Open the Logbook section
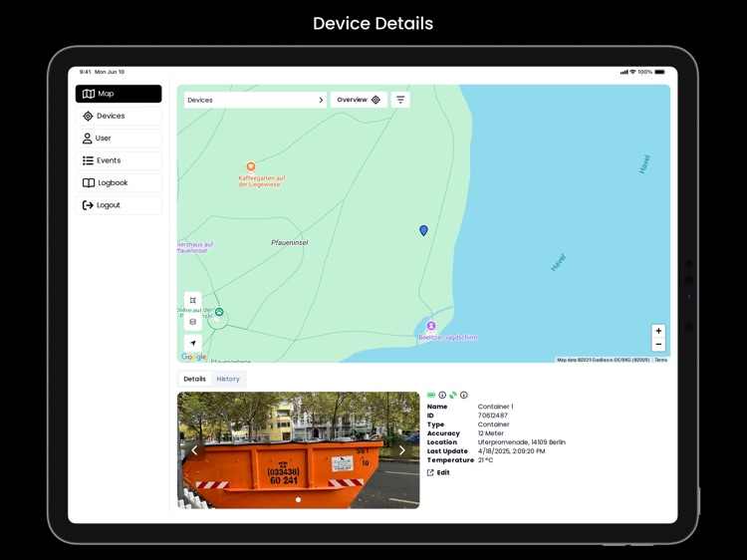 (x=119, y=183)
